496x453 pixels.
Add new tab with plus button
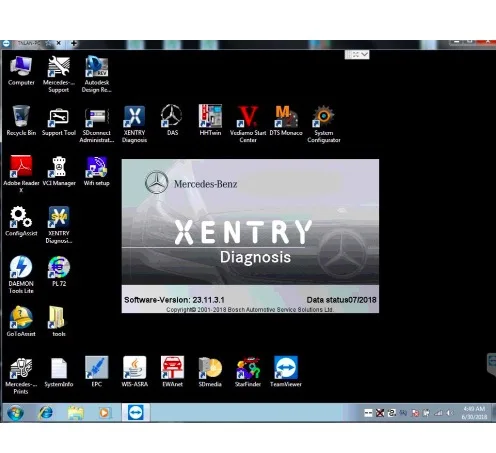point(74,43)
